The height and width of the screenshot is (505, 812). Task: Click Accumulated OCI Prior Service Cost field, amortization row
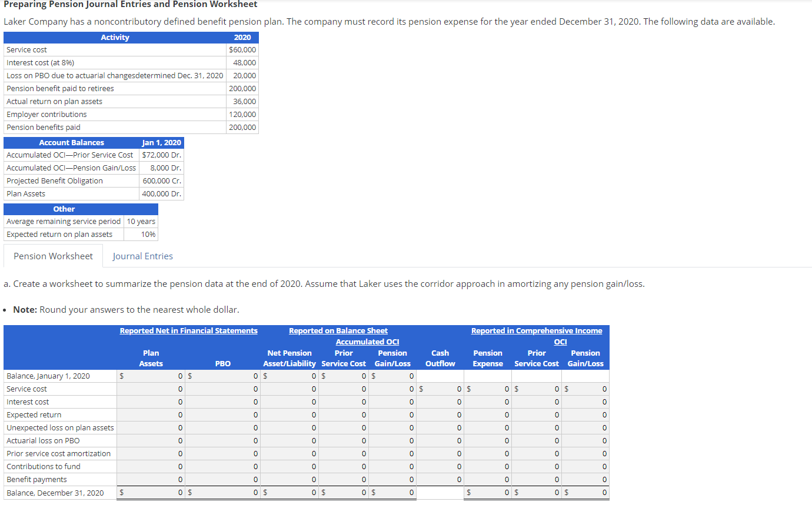point(342,454)
